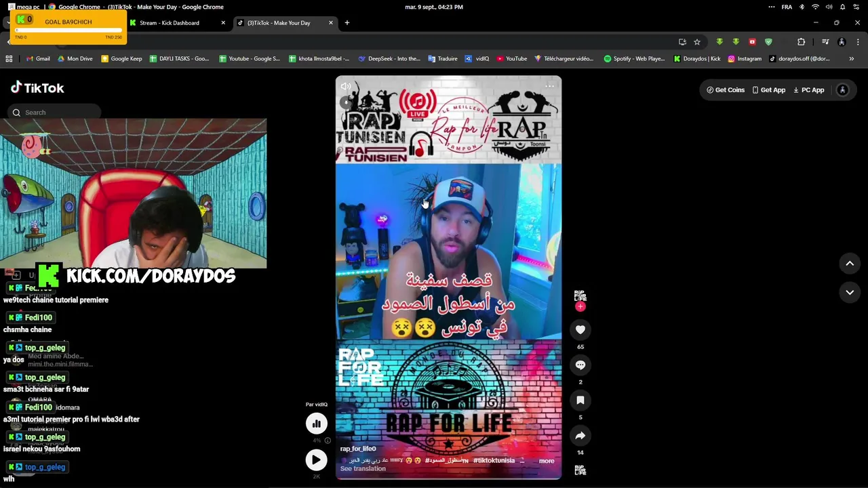Bookmark this page with star icon

coord(696,42)
